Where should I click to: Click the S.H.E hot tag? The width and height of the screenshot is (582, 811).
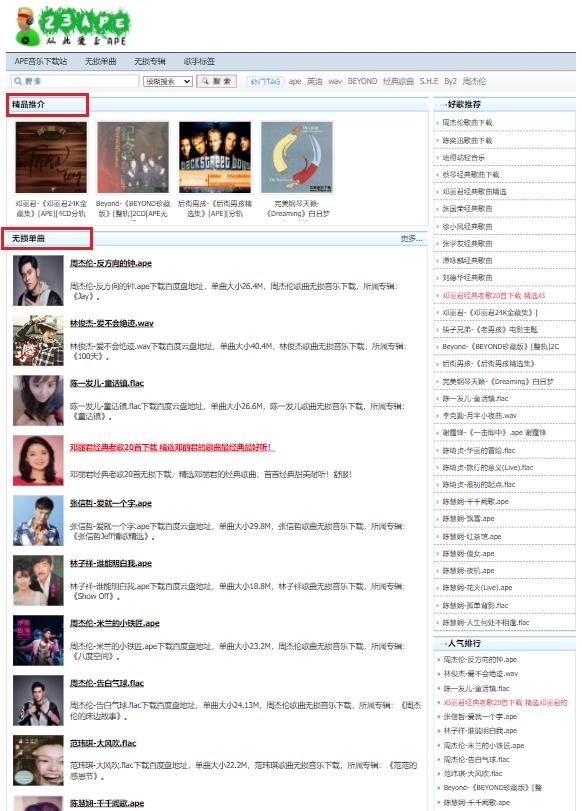[429, 81]
